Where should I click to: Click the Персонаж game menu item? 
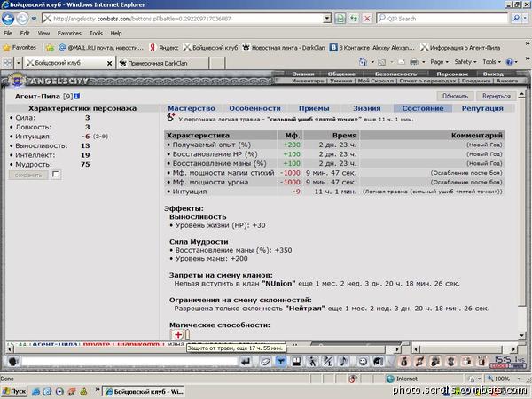(452, 74)
